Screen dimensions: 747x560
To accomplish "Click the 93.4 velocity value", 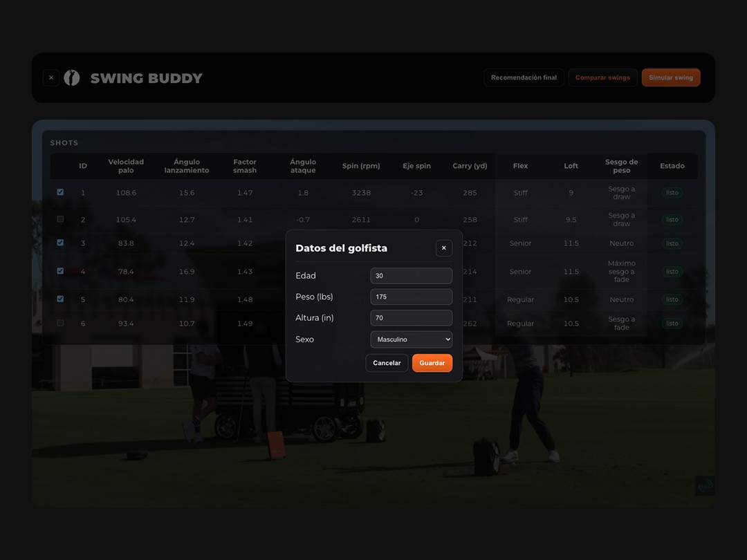I will tap(126, 324).
